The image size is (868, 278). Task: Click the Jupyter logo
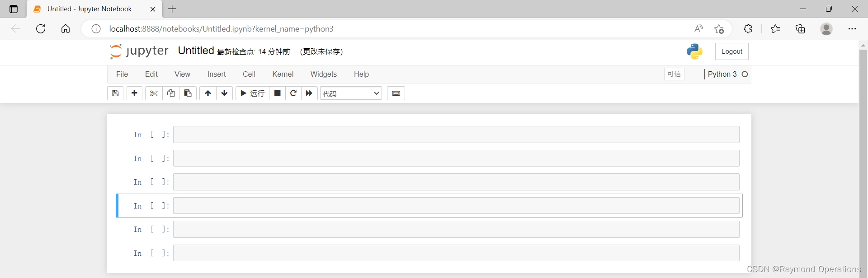coord(139,51)
